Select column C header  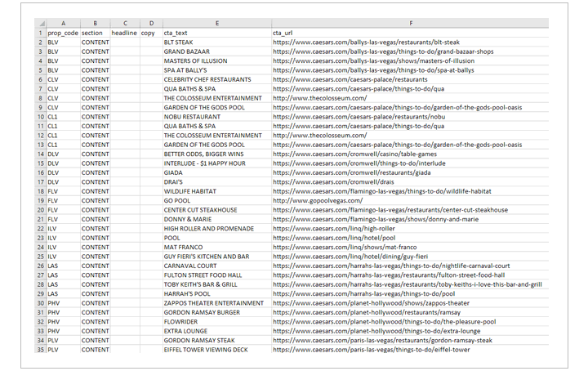coord(124,23)
